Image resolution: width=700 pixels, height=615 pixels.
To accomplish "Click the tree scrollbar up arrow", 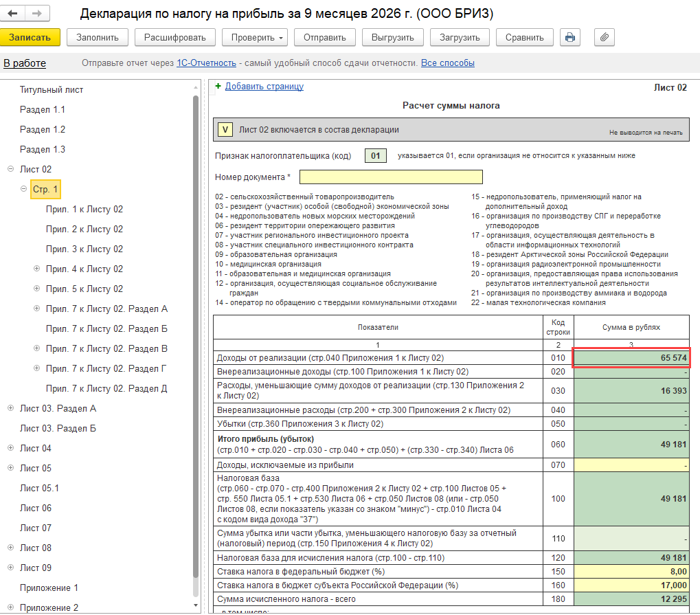I will pyautogui.click(x=196, y=87).
